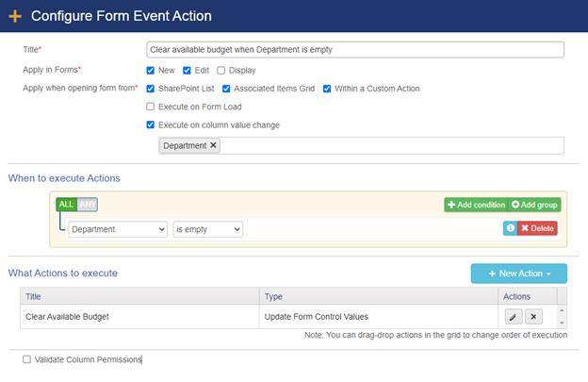Delete the Department condition row
This screenshot has width=588, height=382.
(537, 228)
